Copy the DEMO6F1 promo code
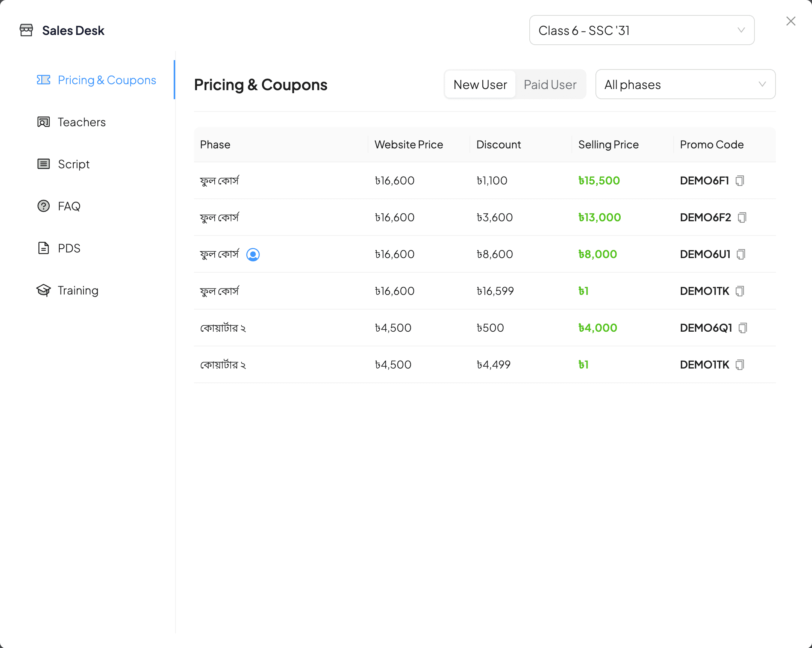Image resolution: width=812 pixels, height=648 pixels. click(x=740, y=181)
